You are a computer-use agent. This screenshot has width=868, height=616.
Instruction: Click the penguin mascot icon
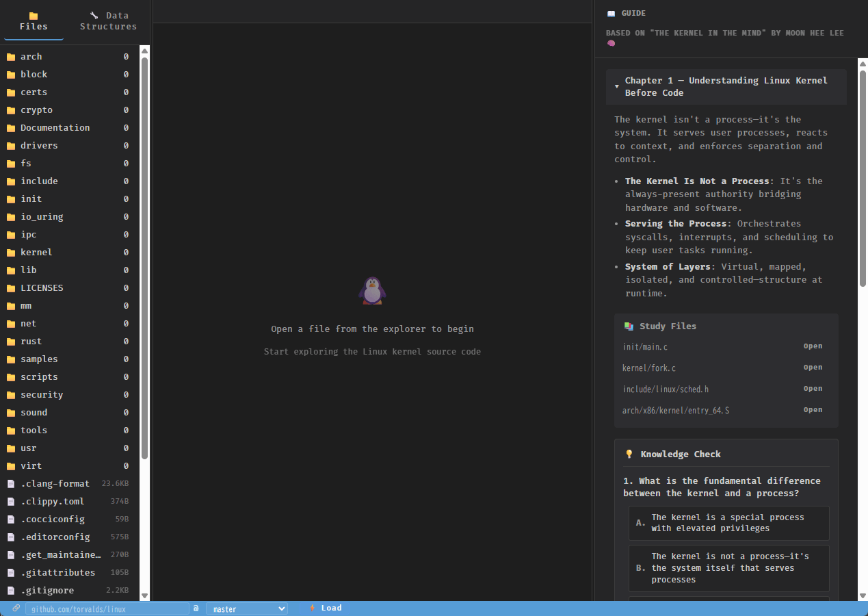(x=372, y=291)
